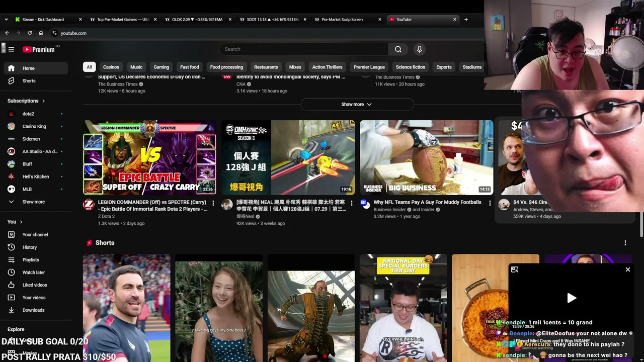This screenshot has width=644, height=362.
Task: Select the Premier League filter chip
Action: click(x=369, y=67)
